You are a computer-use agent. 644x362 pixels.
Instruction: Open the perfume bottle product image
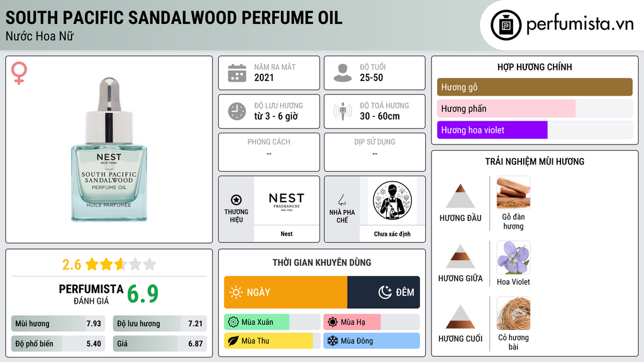tap(109, 150)
